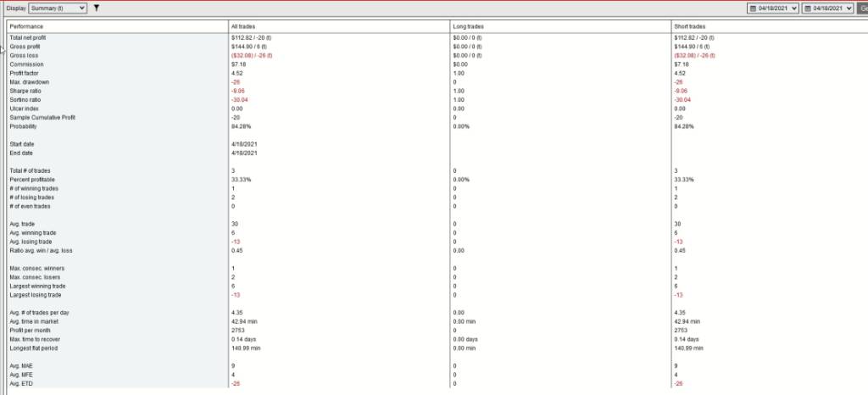Click the Sortino ratio row label
868x395 pixels.
pos(25,99)
